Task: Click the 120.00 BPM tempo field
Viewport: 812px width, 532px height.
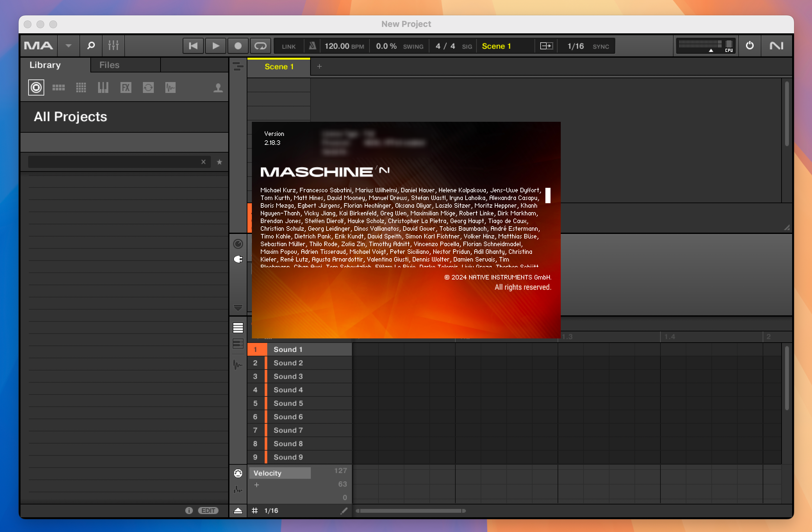Action: [344, 46]
